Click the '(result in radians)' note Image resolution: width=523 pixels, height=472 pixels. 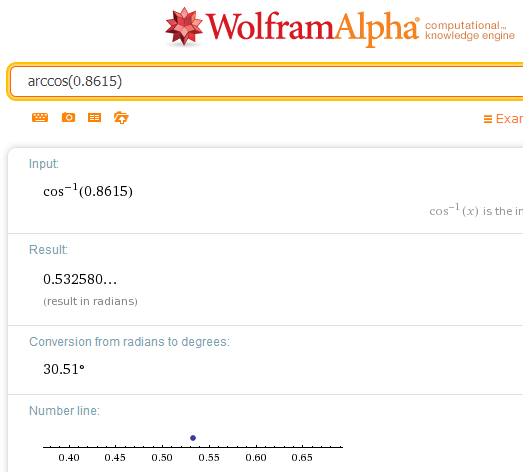(x=90, y=301)
